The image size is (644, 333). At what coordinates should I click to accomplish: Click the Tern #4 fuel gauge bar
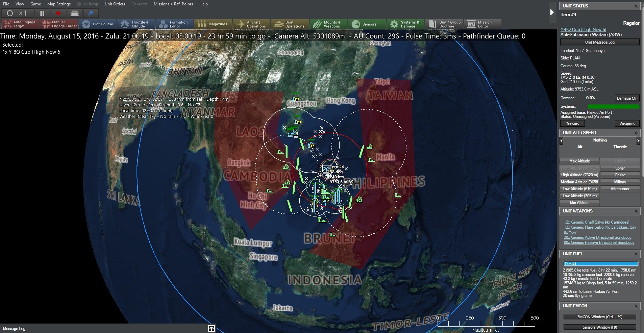coord(600,264)
